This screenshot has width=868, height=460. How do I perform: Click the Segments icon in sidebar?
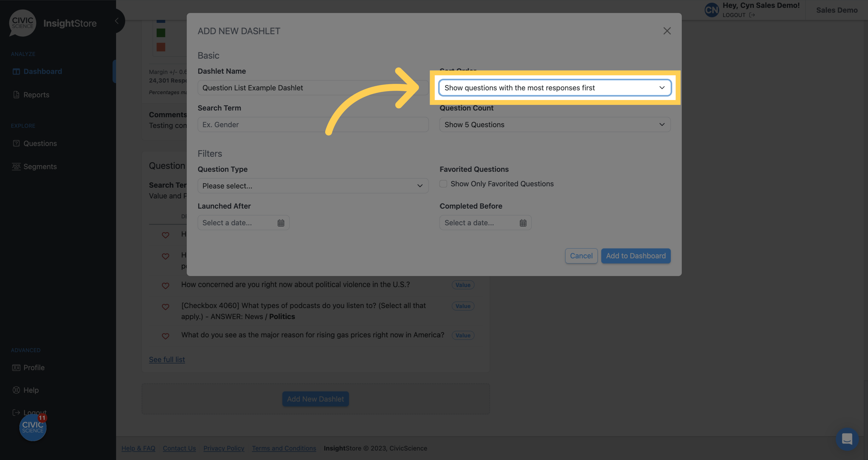[16, 166]
